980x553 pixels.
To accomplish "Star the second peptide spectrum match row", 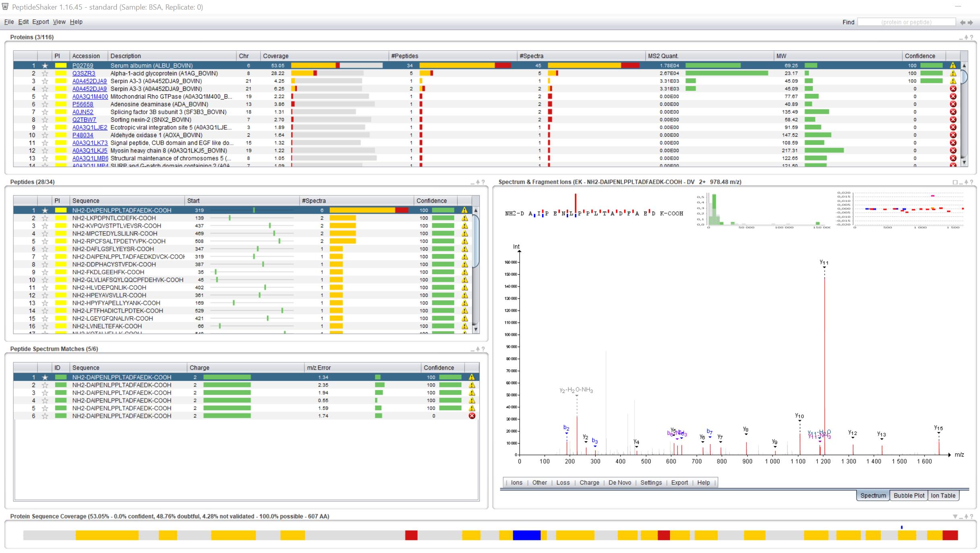I will 45,385.
